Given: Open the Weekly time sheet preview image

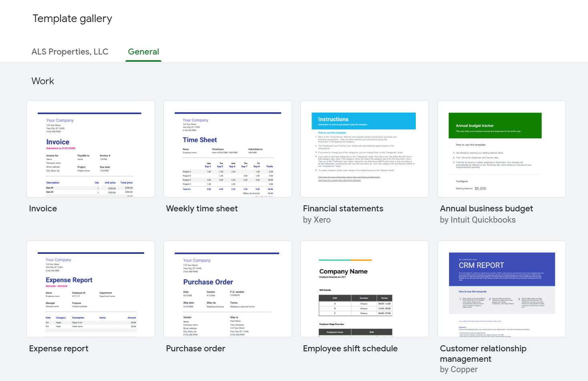Looking at the screenshot, I should 228,149.
